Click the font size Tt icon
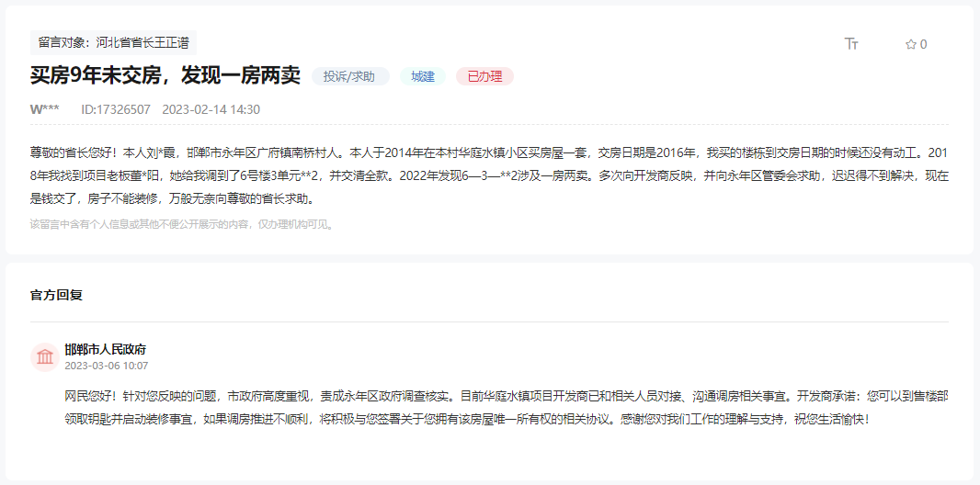 851,44
